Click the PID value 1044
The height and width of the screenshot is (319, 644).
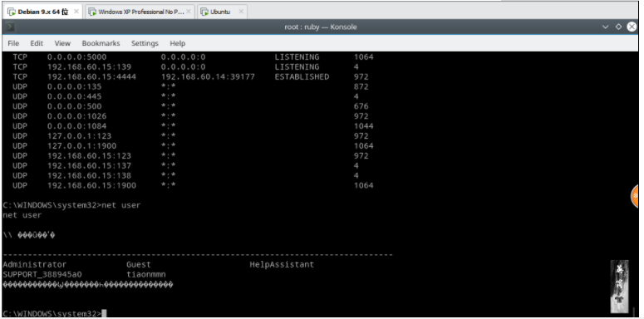[x=363, y=126]
